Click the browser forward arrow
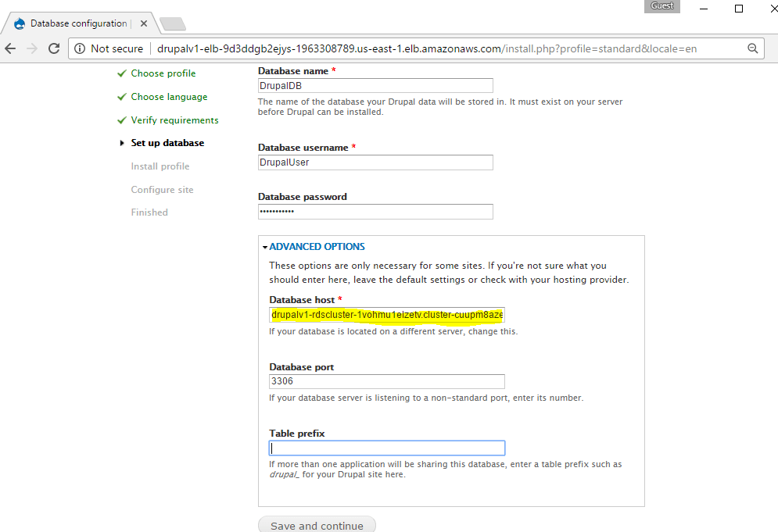 32,48
